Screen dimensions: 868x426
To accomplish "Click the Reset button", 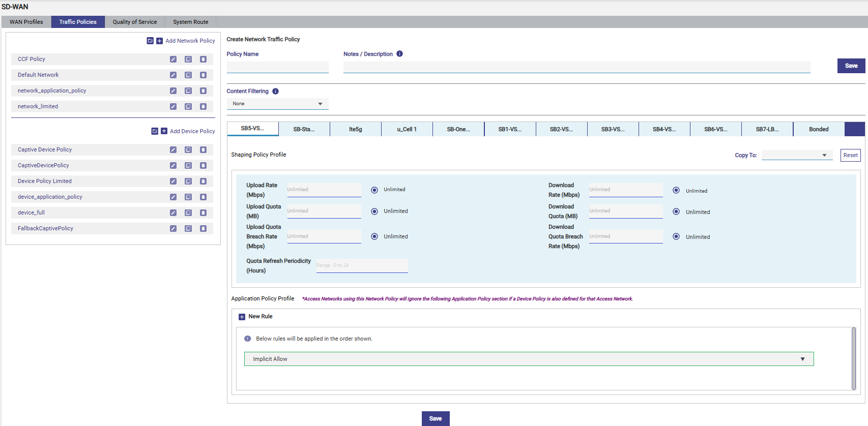I will coord(850,155).
